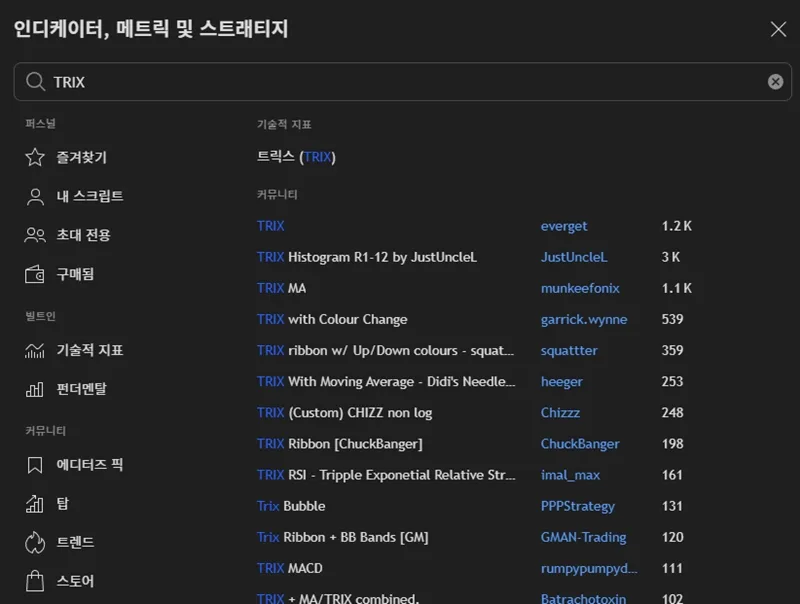The image size is (800, 604).
Task: Open author imal_max's profile
Action: point(570,475)
